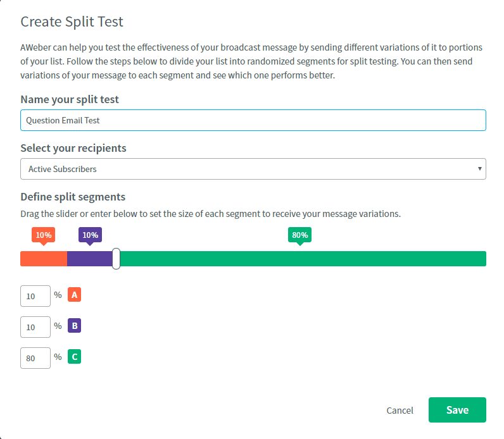This screenshot has width=504, height=439.
Task: Open the Active Subscribers recipients dropdown
Action: (x=253, y=169)
